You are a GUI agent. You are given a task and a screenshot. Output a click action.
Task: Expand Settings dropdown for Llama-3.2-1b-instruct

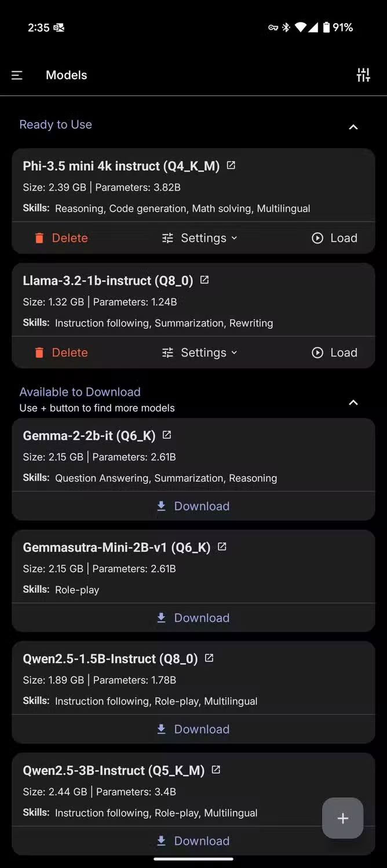(x=235, y=352)
